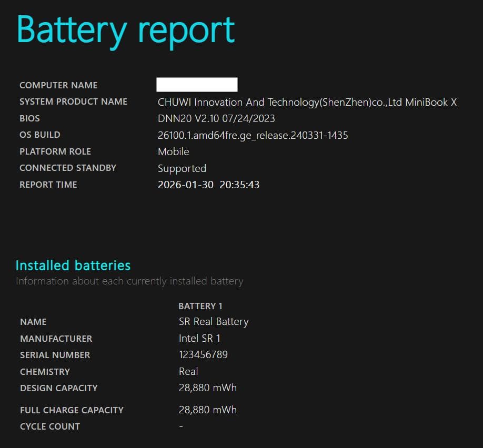Select the OS BUILD value 26100.1.amd64fre
This screenshot has width=483, height=448.
click(253, 135)
